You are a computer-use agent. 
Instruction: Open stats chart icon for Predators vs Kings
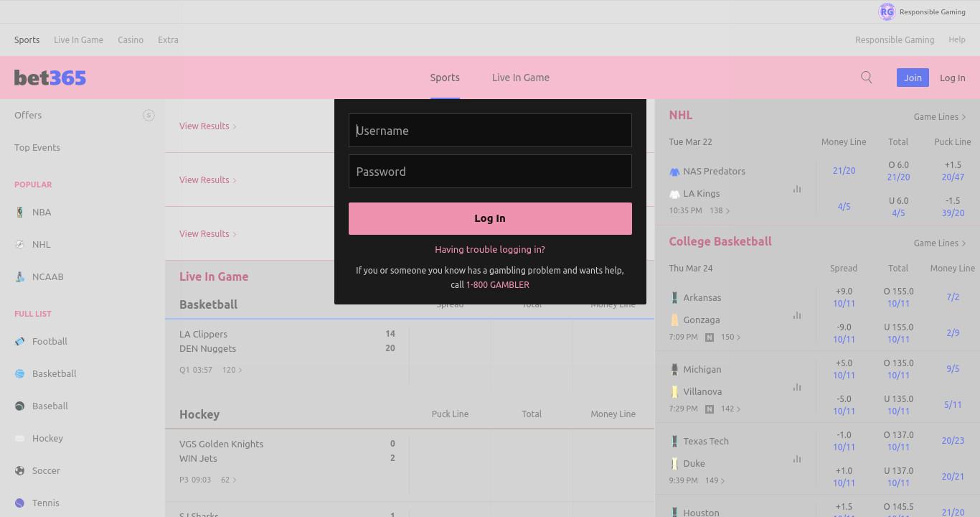coord(797,189)
